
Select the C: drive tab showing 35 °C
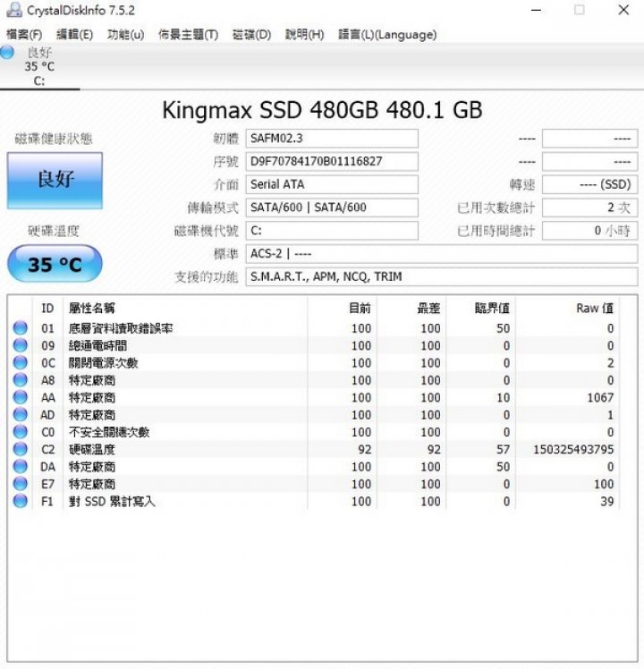pyautogui.click(x=39, y=66)
